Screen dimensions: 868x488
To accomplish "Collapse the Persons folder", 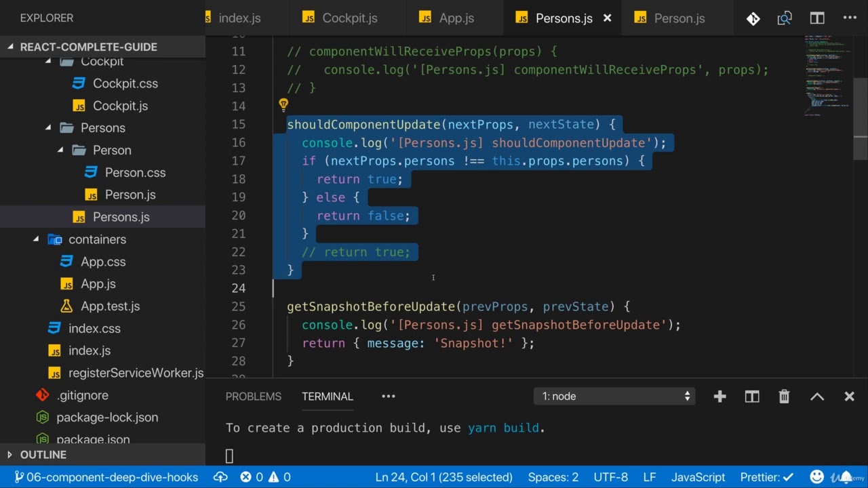I will (48, 127).
